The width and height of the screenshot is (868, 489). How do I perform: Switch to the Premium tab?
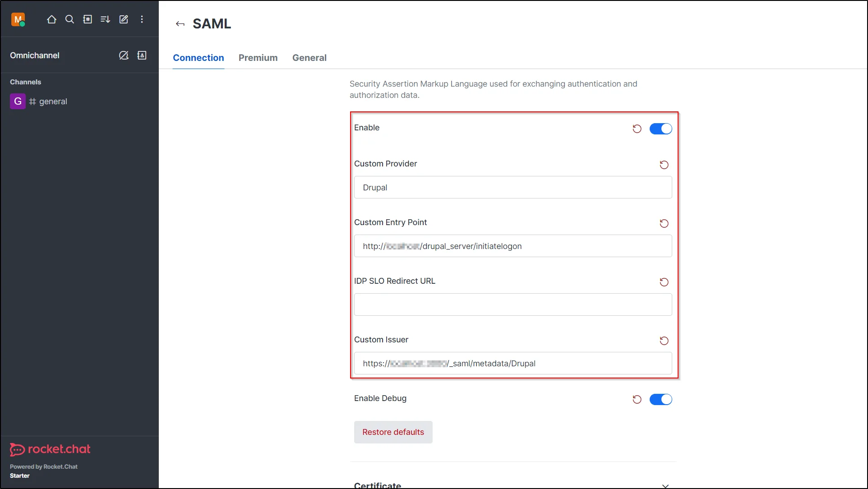(x=258, y=58)
